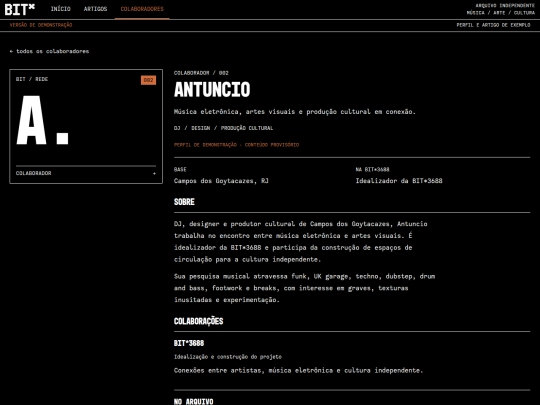The height and width of the screenshot is (405, 540).
Task: Click Idealização e construção do projeto text
Action: tap(228, 357)
